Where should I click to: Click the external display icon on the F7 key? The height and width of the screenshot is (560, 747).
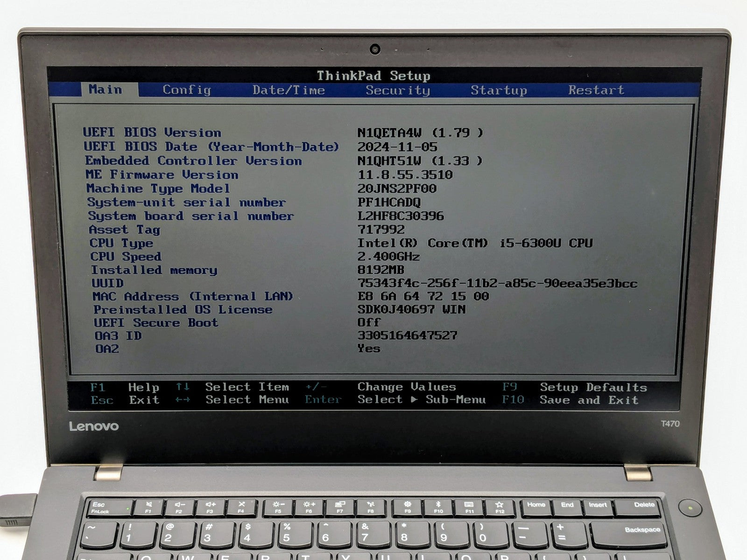click(340, 504)
